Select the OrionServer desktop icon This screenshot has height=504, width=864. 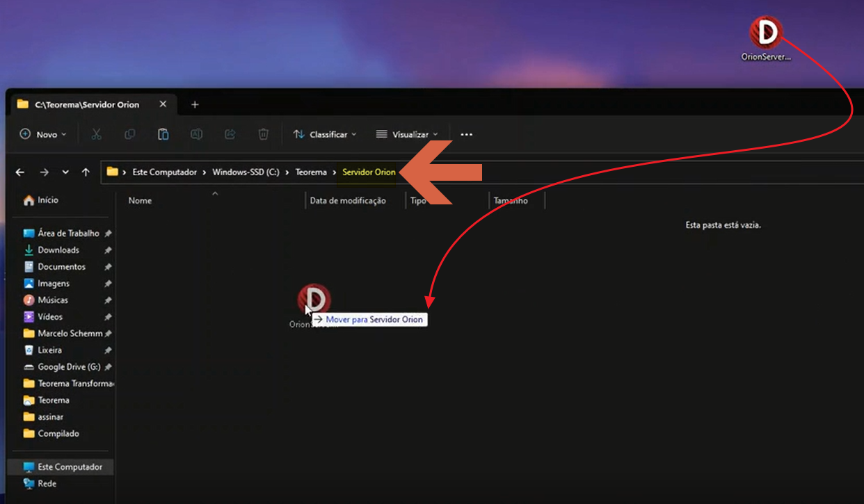(766, 40)
